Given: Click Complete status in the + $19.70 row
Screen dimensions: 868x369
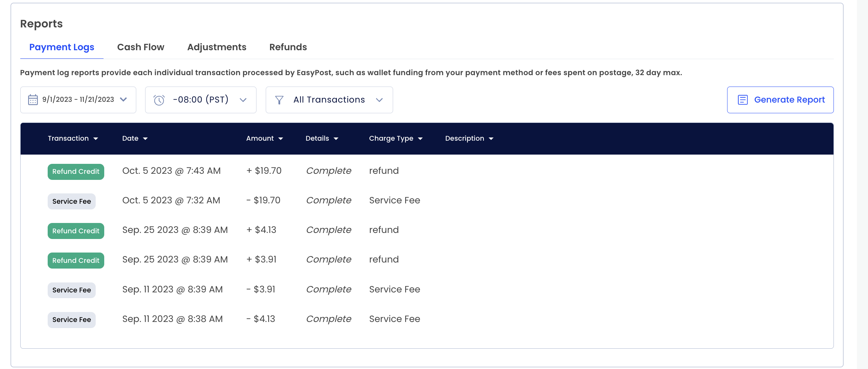Looking at the screenshot, I should tap(329, 171).
